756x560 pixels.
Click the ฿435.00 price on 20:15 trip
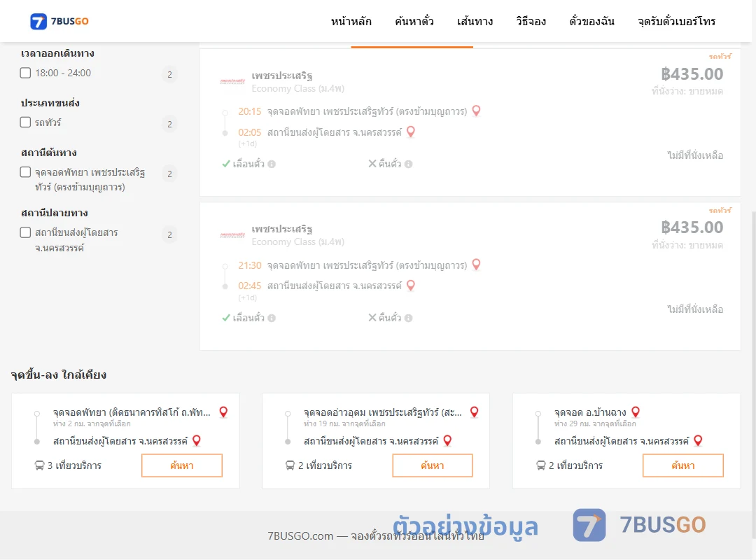pos(692,73)
